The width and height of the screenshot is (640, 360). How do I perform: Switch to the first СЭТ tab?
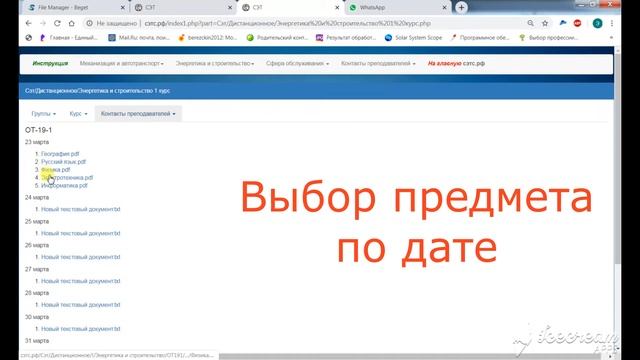[x=183, y=7]
